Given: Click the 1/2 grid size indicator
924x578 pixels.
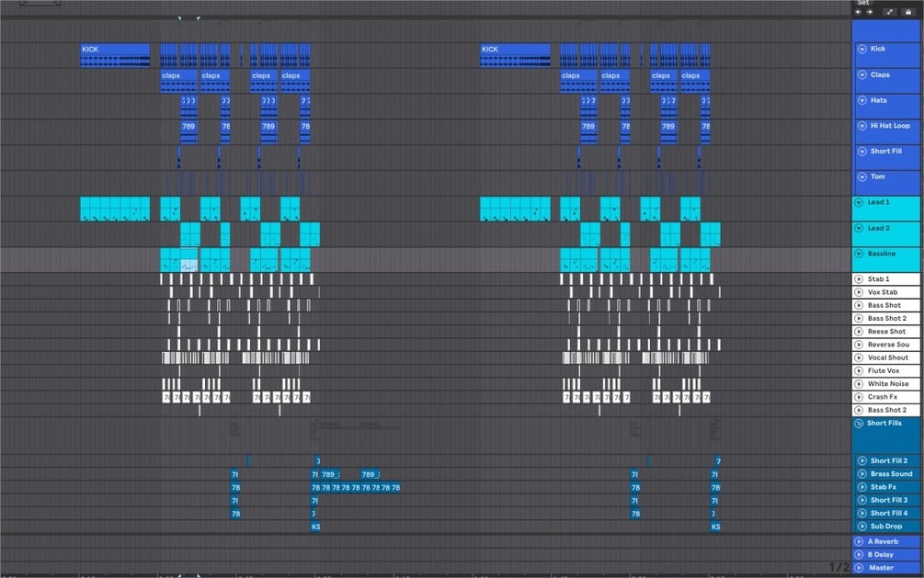Looking at the screenshot, I should point(839,567).
